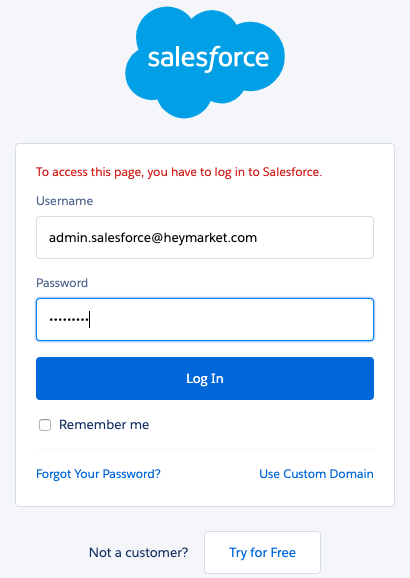Screen dimensions: 410x578
Task: Click empty space right of the username email
Action: (315, 237)
